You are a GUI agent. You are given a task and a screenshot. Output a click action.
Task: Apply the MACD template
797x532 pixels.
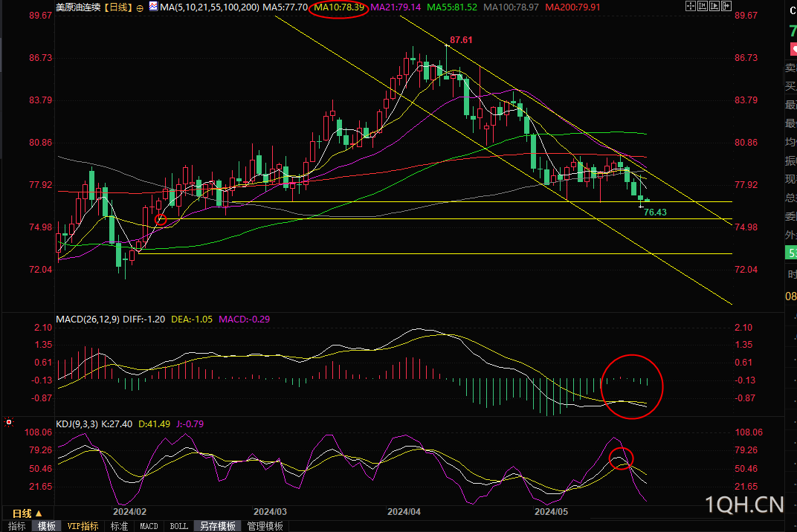pos(149,526)
